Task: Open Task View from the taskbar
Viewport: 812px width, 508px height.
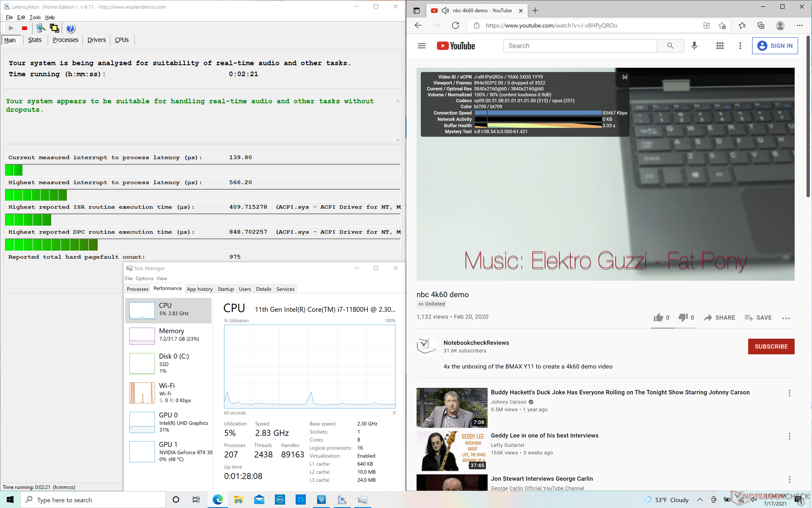Action: click(x=196, y=500)
